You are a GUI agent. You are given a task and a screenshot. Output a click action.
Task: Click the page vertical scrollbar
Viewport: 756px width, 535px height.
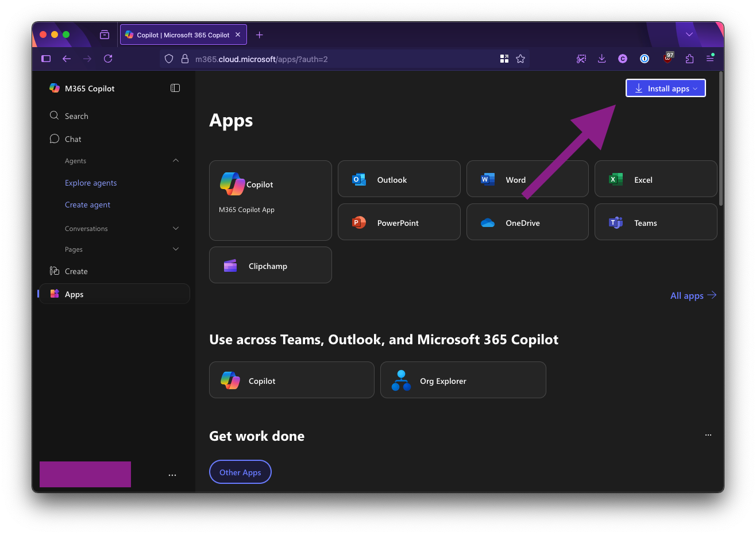click(720, 138)
